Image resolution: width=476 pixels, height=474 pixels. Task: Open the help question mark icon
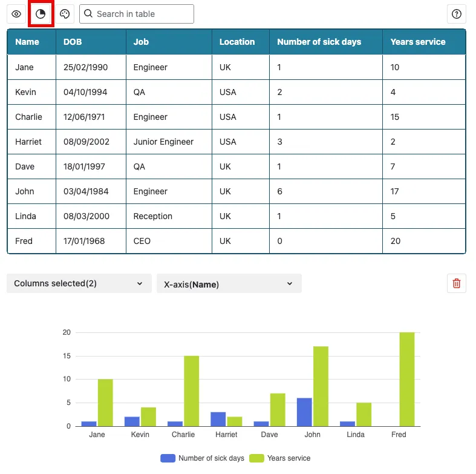tap(456, 14)
